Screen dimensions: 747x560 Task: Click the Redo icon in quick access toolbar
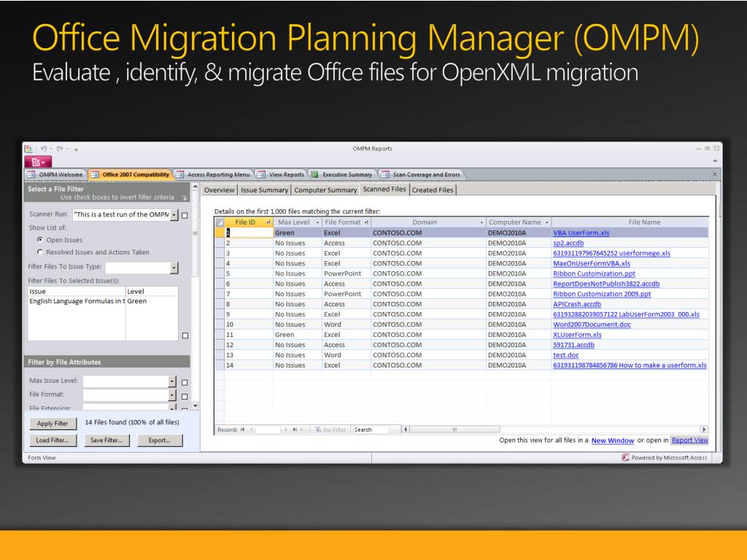point(60,149)
